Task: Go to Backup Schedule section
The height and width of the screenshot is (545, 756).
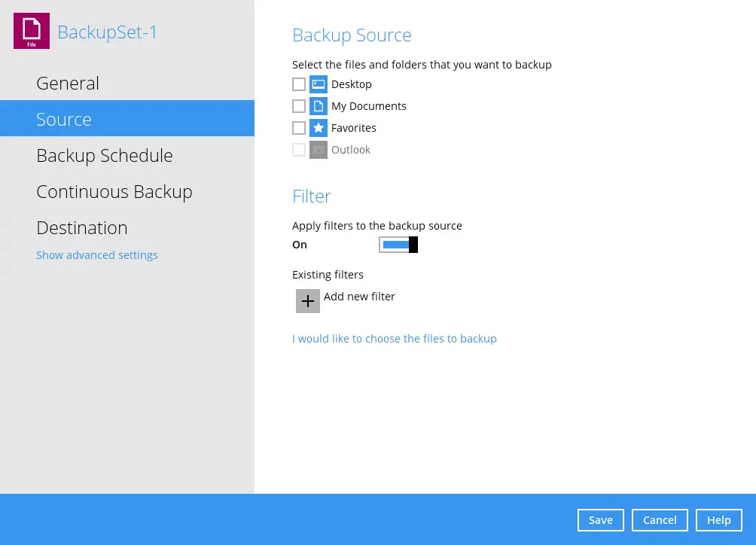Action: tap(105, 156)
